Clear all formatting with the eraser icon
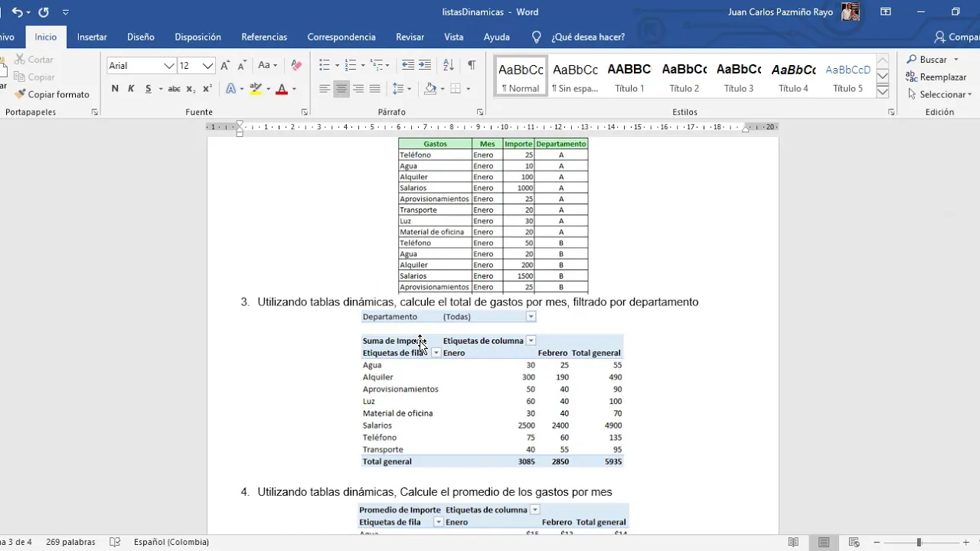Image resolution: width=980 pixels, height=551 pixels. click(x=296, y=66)
